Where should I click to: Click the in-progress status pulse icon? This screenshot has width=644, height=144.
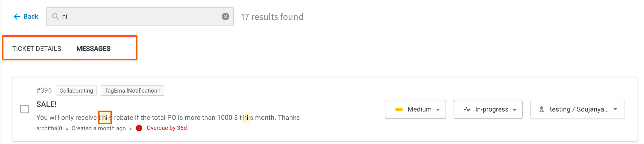pyautogui.click(x=467, y=109)
